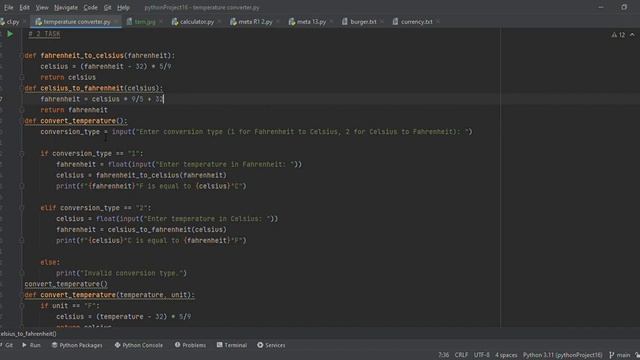
Task: Close the currency.txt tab
Action: click(438, 22)
